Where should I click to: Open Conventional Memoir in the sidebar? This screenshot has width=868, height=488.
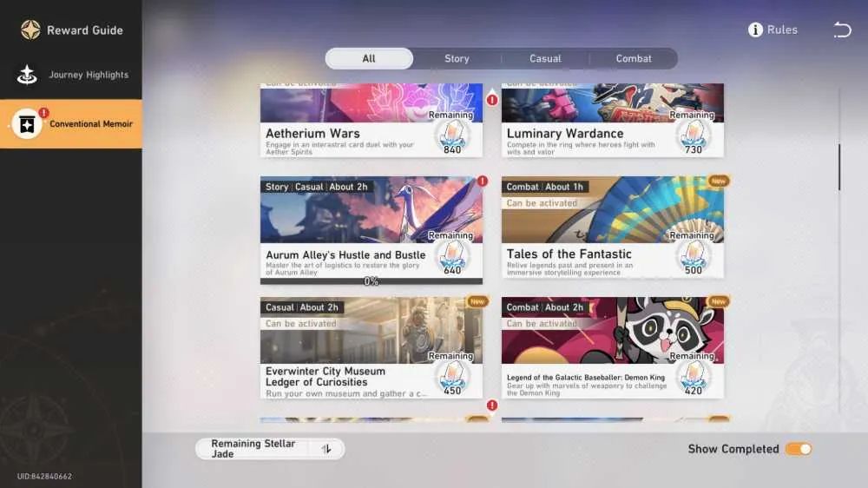pyautogui.click(x=71, y=124)
